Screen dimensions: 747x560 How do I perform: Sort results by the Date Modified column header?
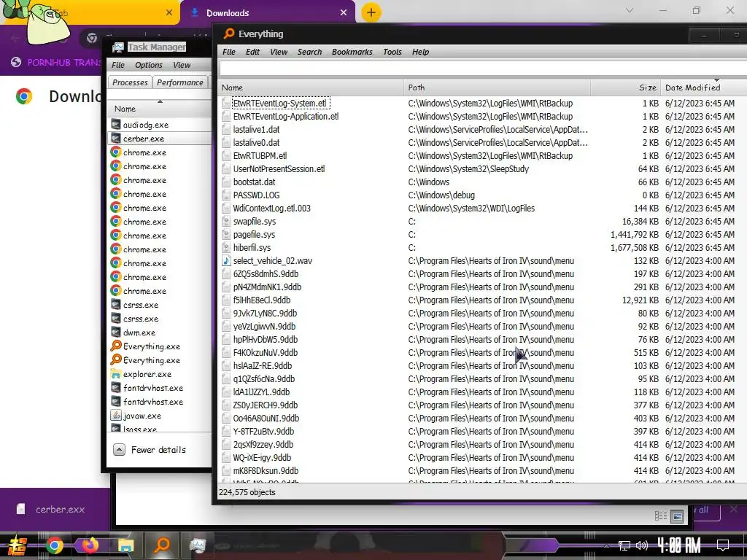(x=704, y=87)
